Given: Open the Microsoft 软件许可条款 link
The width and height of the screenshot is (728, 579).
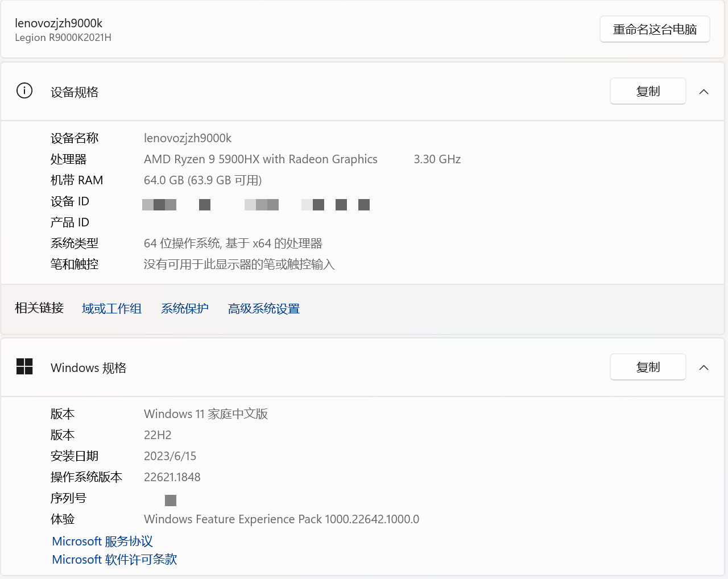Looking at the screenshot, I should (x=114, y=559).
